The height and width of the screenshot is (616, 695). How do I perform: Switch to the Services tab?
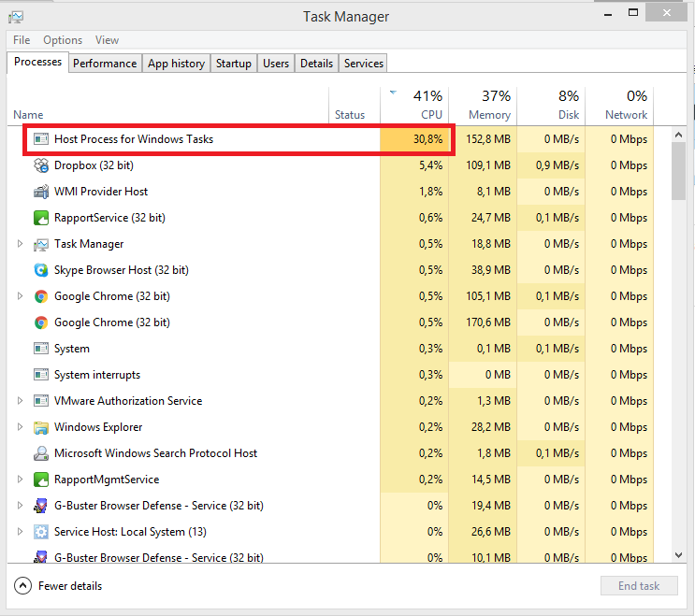[364, 64]
